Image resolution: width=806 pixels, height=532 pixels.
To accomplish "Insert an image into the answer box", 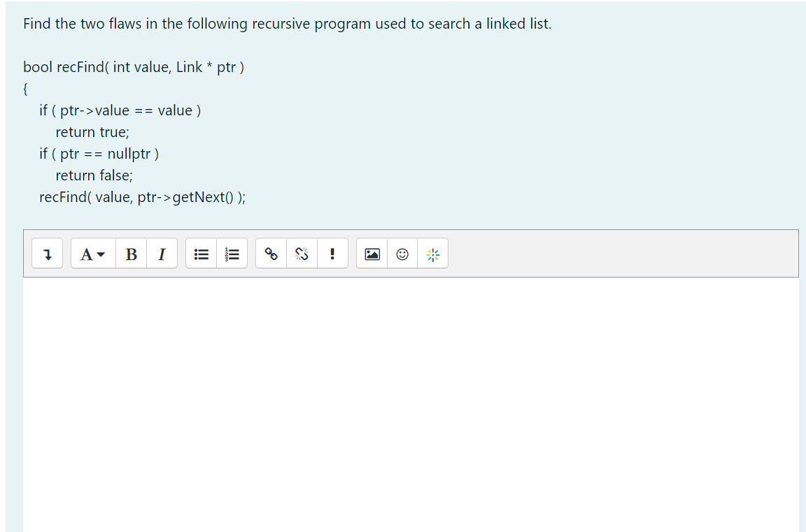I will pyautogui.click(x=372, y=253).
